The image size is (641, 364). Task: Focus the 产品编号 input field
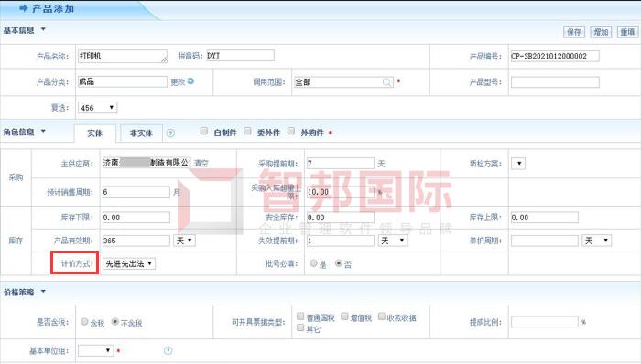(555, 56)
